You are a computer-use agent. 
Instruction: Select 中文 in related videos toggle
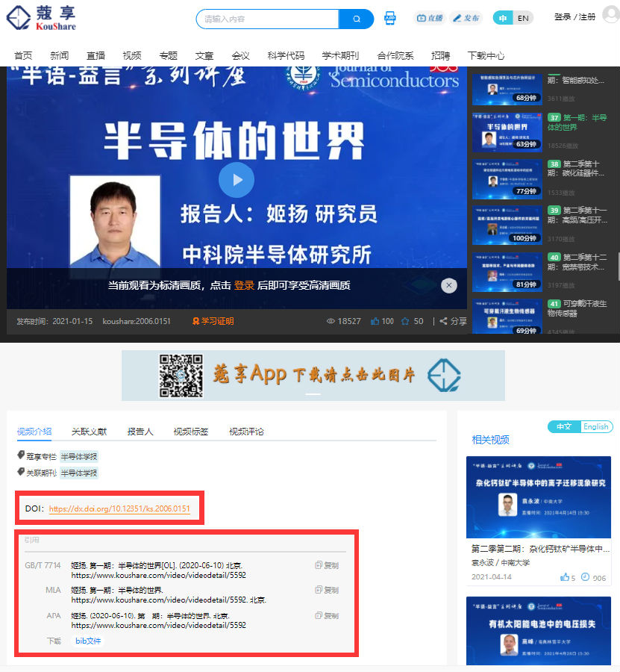(564, 426)
